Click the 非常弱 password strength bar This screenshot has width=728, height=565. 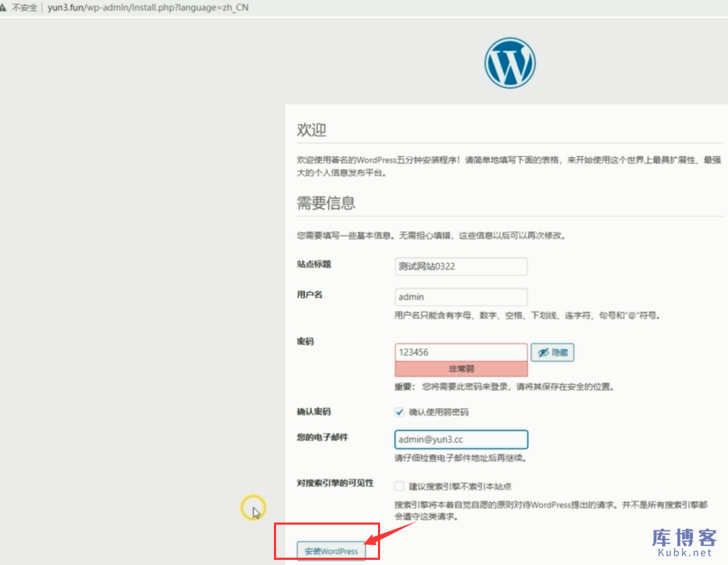click(460, 368)
